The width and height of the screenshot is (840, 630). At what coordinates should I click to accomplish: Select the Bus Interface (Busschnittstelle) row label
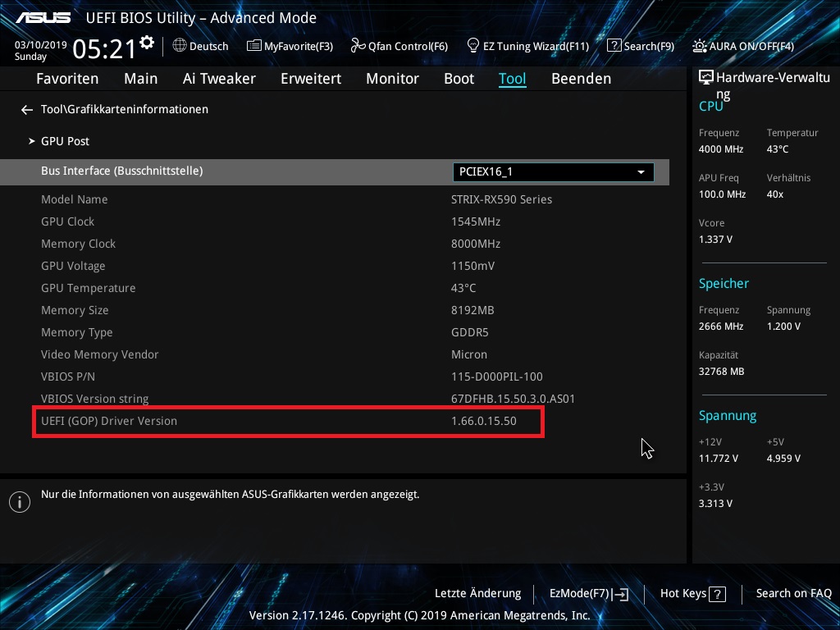pos(122,171)
